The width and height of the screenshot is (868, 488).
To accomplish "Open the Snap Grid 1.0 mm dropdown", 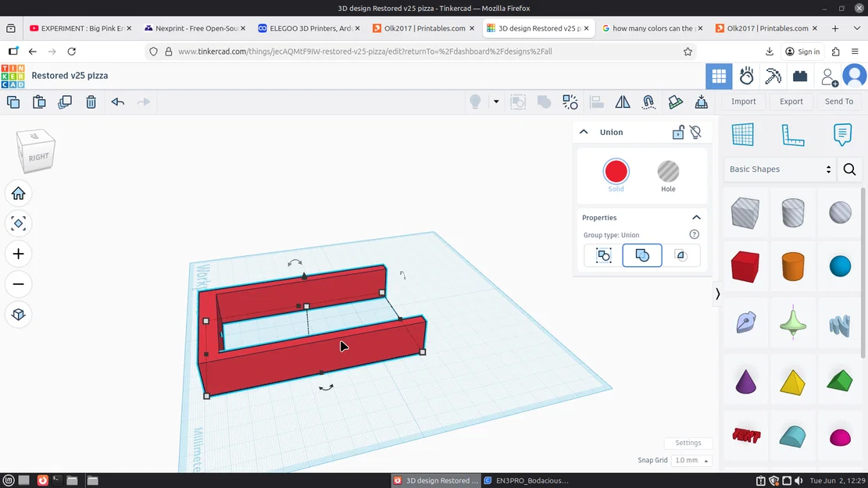I will click(691, 461).
